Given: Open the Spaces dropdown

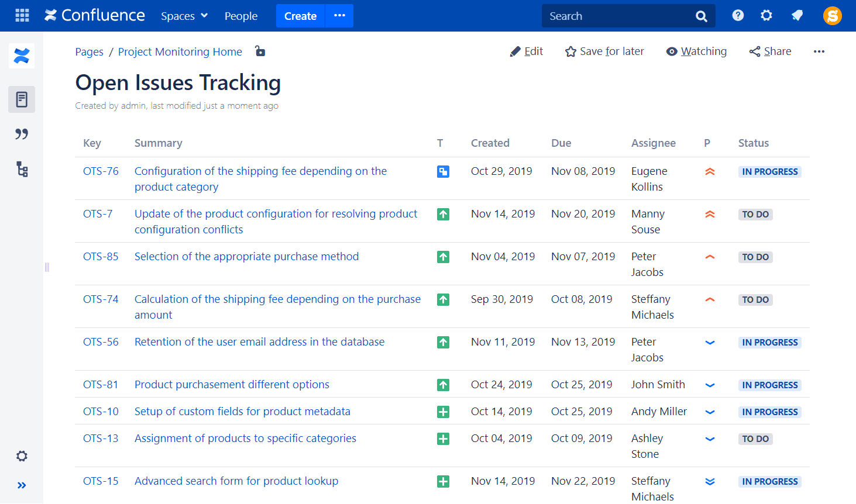Looking at the screenshot, I should [x=184, y=16].
